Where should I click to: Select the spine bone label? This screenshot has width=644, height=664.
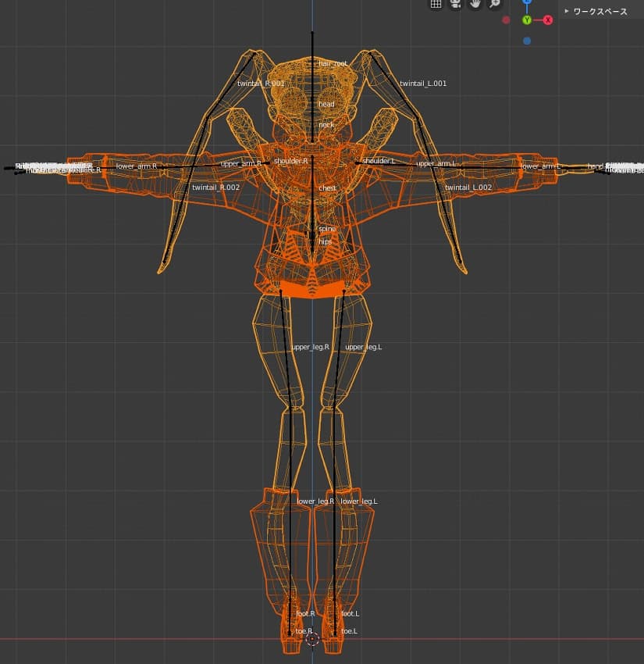[326, 229]
